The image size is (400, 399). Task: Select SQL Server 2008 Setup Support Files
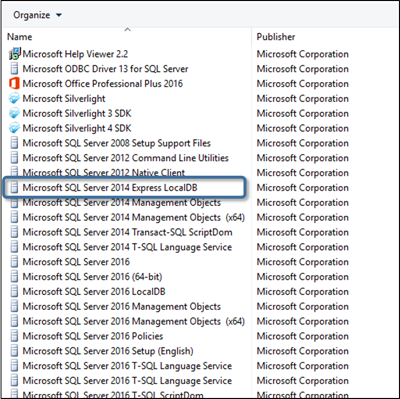pos(117,143)
